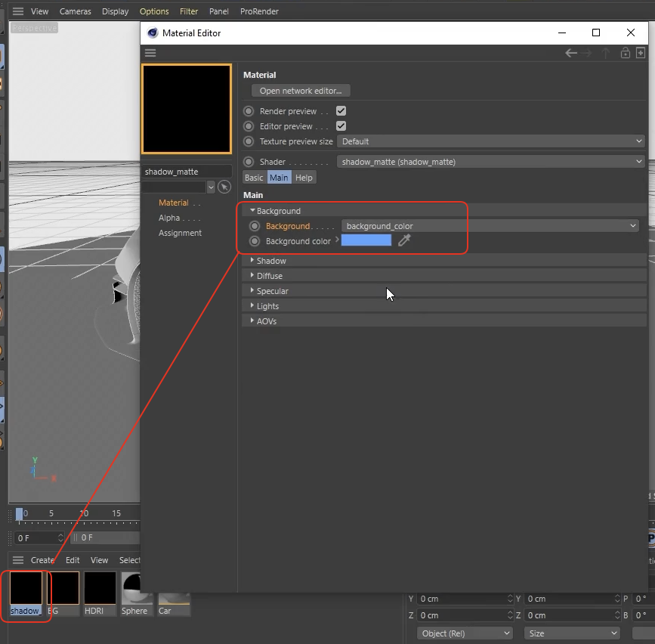Expand the Specular section
The width and height of the screenshot is (655, 644).
[252, 290]
